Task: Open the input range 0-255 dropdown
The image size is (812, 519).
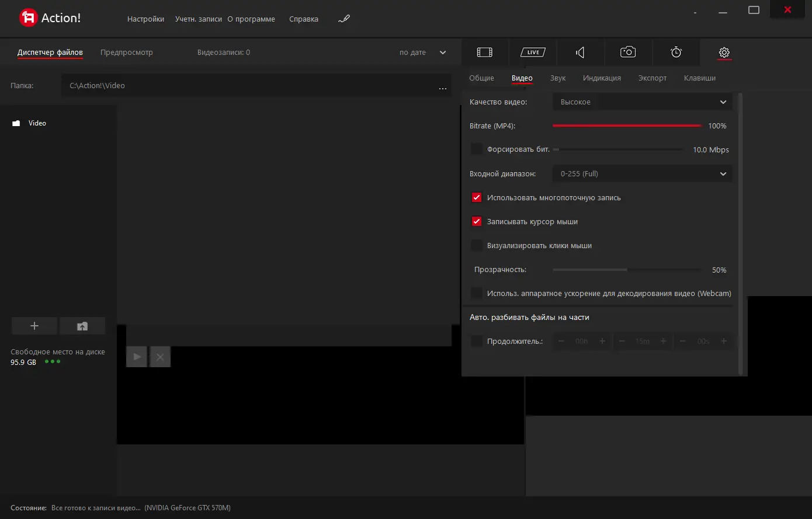Action: [642, 173]
